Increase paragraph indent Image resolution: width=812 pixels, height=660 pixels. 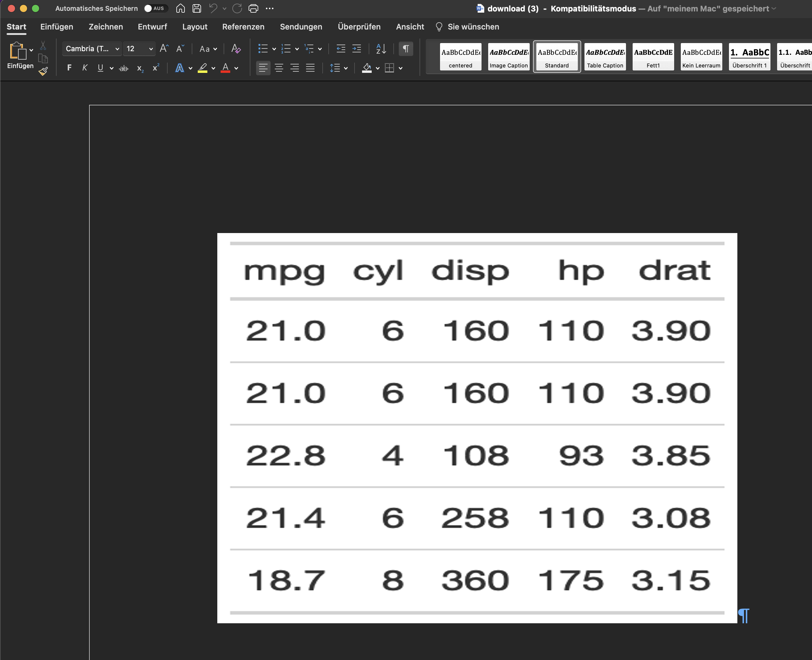[x=356, y=49]
